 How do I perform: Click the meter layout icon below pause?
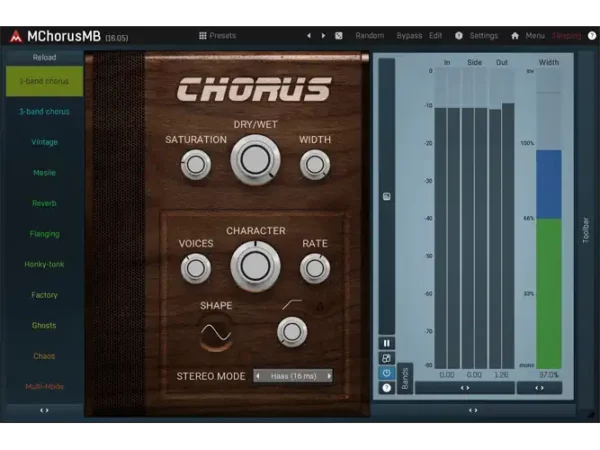(386, 358)
